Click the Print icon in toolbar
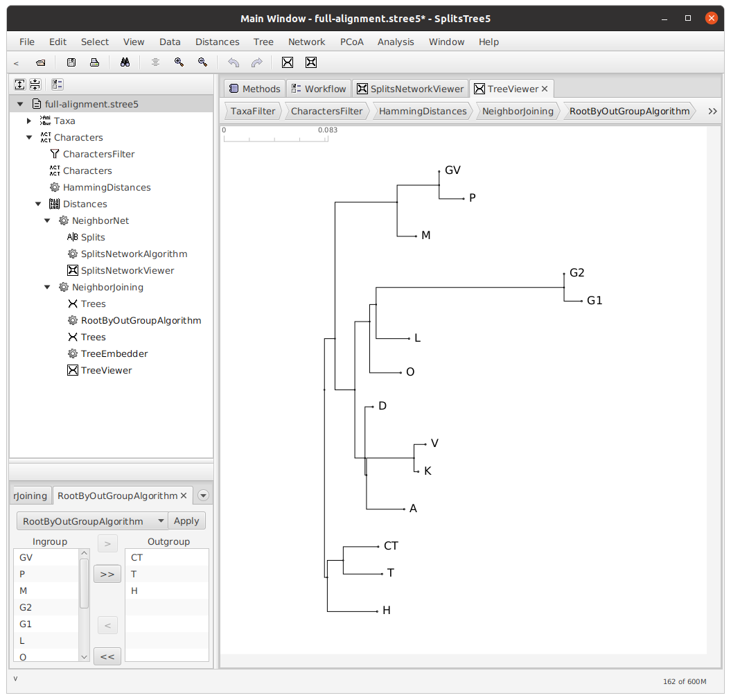The height and width of the screenshot is (700, 731). [94, 62]
